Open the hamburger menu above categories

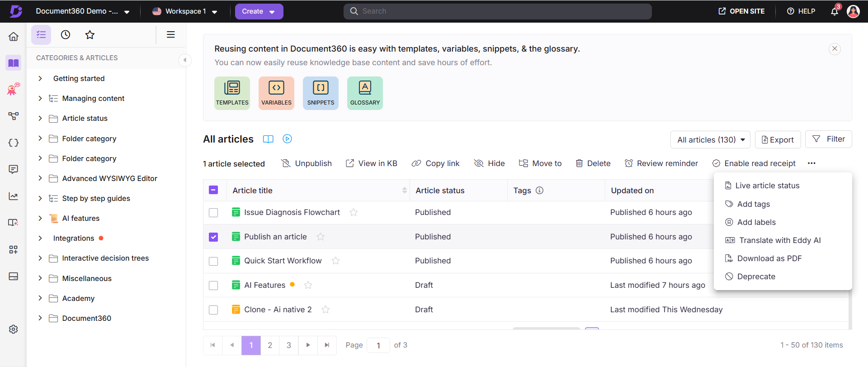click(171, 35)
